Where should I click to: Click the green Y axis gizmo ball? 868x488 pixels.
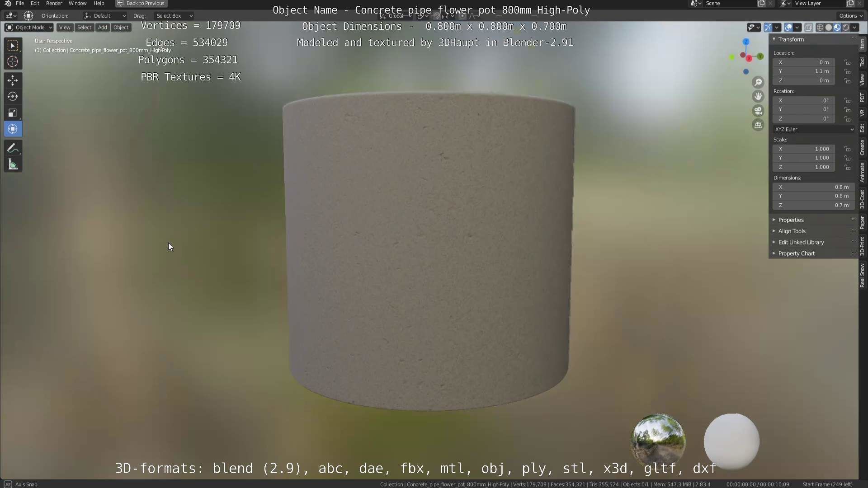point(760,56)
